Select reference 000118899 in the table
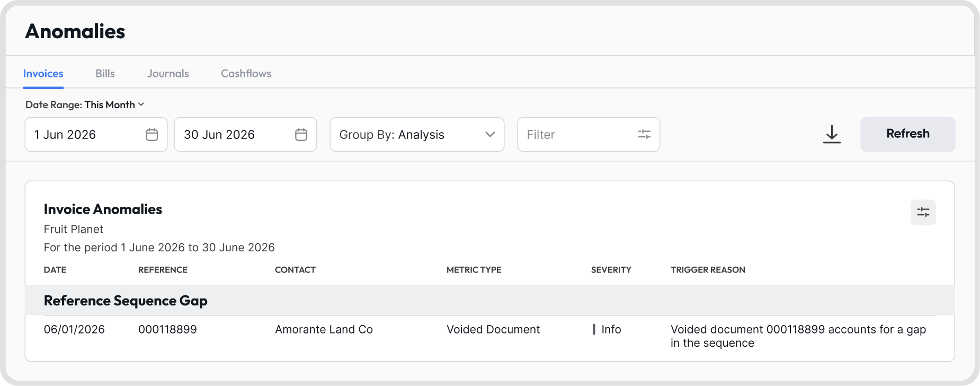The height and width of the screenshot is (386, 980). (x=167, y=330)
